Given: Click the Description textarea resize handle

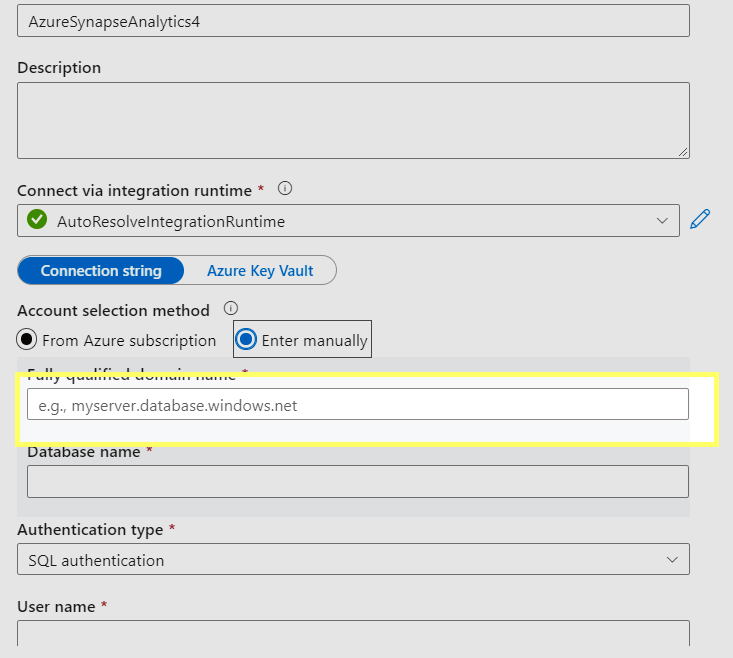Looking at the screenshot, I should point(683,152).
